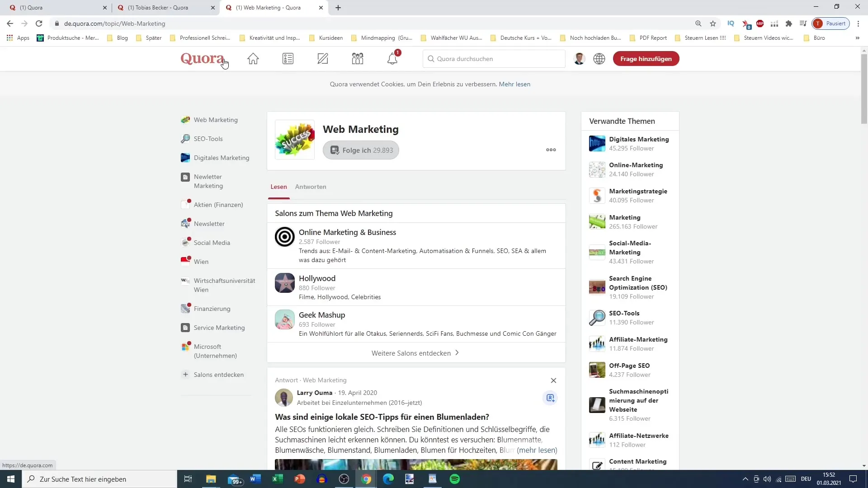Screen dimensions: 868x488
Task: Expand answer with (mehr lesen) link
Action: [537, 450]
